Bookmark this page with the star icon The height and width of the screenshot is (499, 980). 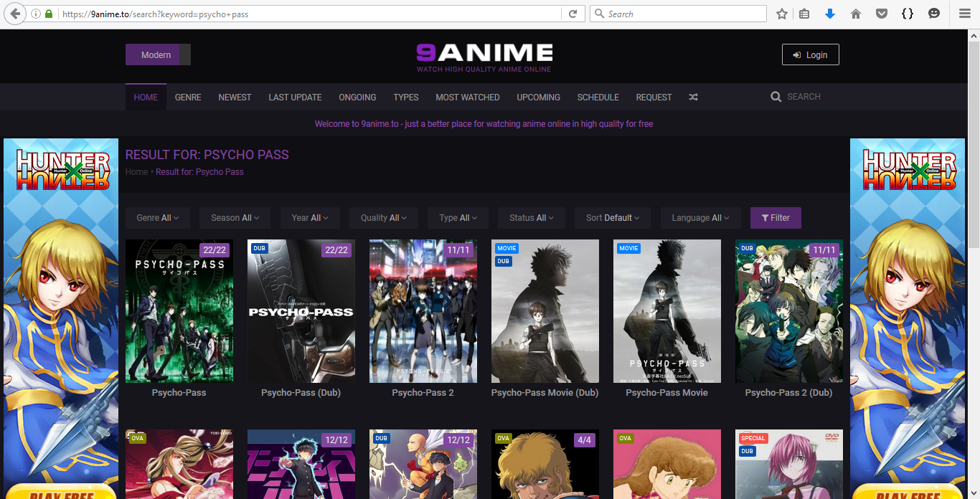tap(782, 14)
